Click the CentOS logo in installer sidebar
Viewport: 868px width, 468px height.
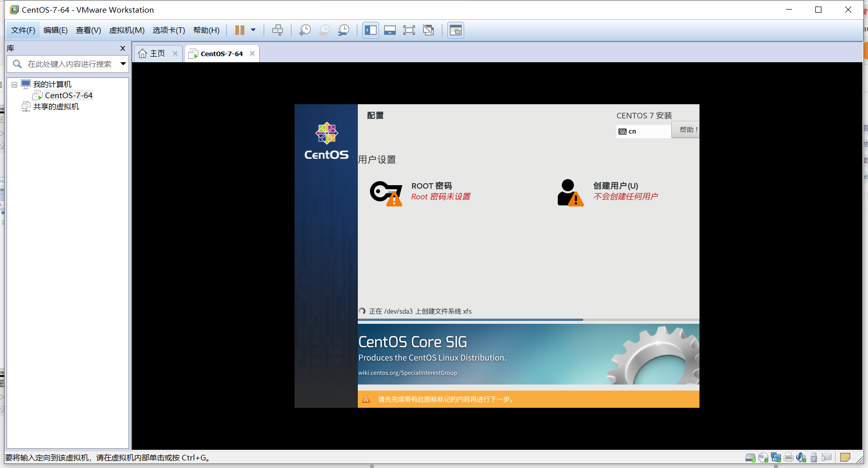[326, 141]
